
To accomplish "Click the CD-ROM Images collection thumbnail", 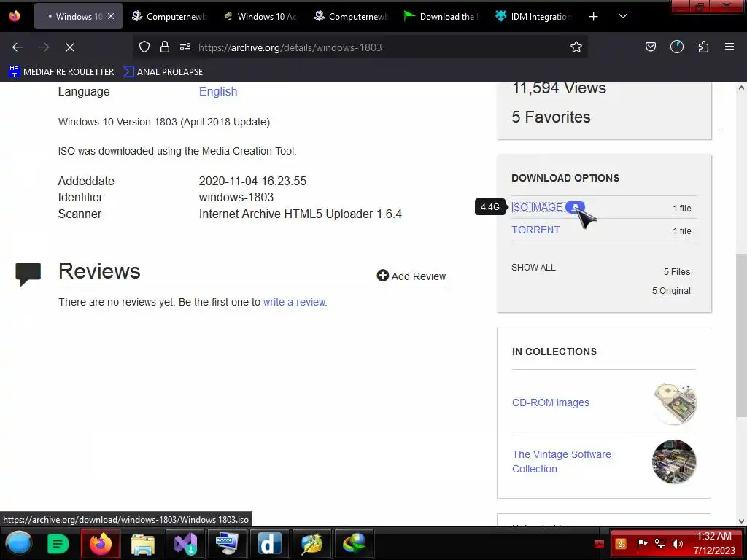I will (675, 402).
